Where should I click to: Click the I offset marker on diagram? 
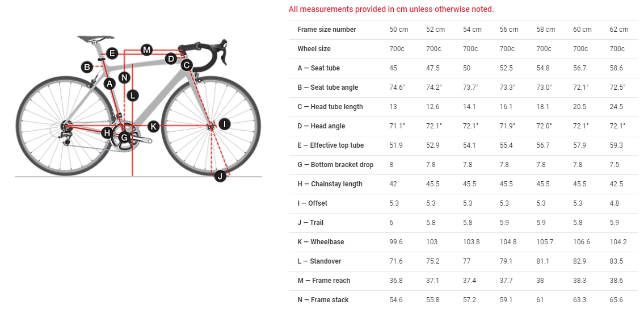tap(224, 124)
